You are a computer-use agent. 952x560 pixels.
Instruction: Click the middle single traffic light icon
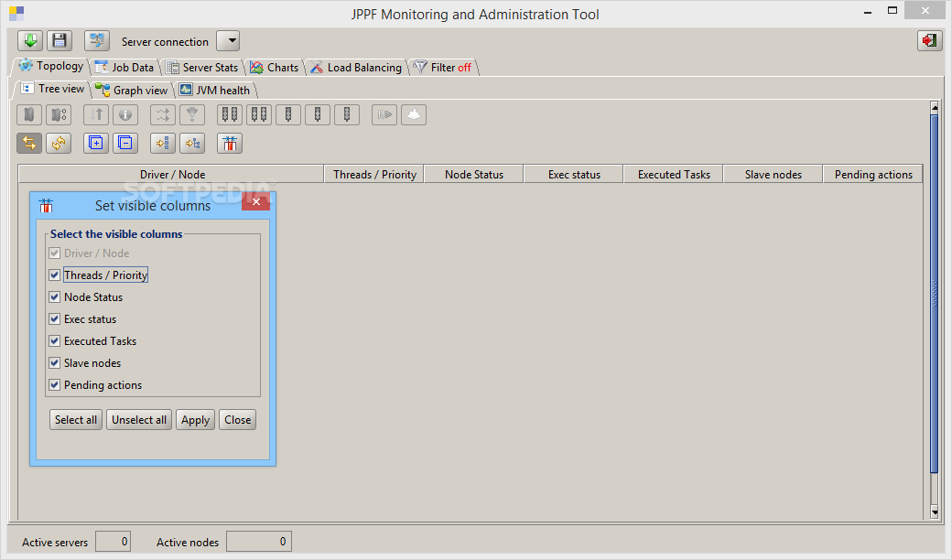point(318,114)
